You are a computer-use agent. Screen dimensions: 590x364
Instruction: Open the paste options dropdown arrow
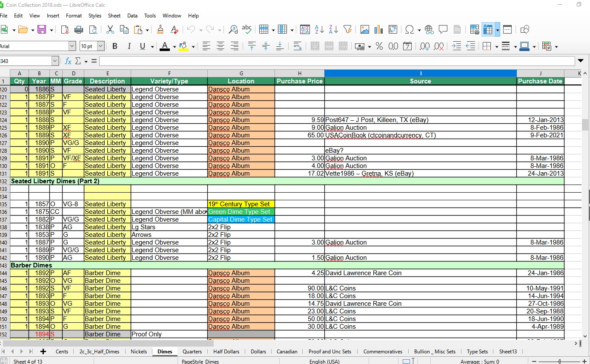point(147,30)
